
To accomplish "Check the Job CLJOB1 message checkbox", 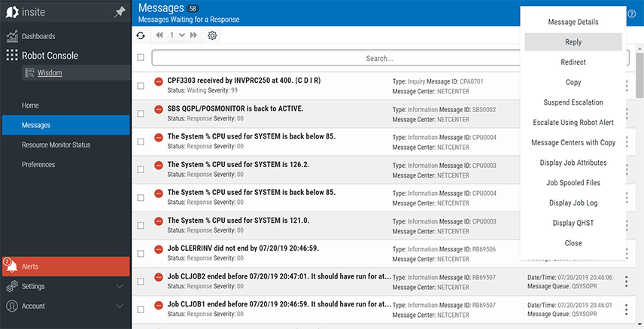I will (141, 309).
